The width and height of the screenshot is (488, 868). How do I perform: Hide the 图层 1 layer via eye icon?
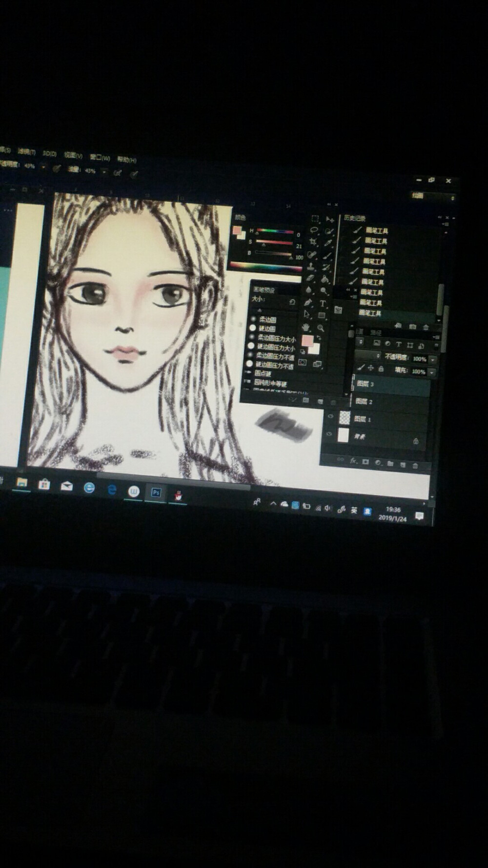[x=330, y=416]
